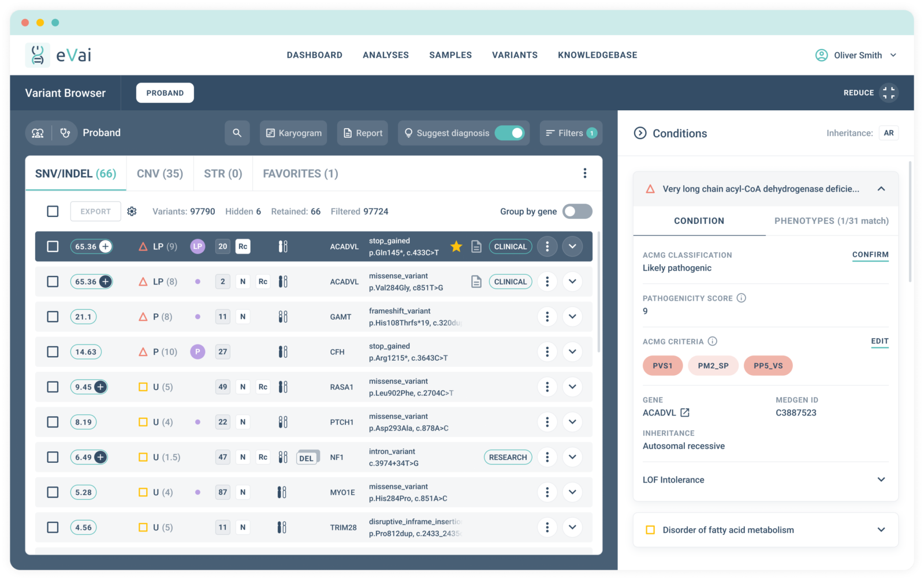The width and height of the screenshot is (924, 580).
Task: Expand the TRIM28 row chevron
Action: (572, 527)
